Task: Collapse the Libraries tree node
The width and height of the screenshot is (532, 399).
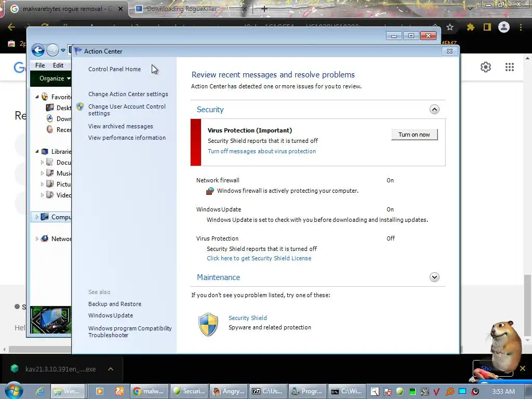Action: point(37,152)
